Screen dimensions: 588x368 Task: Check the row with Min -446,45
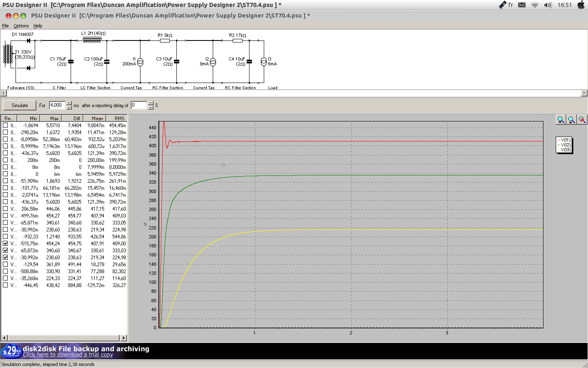click(x=5, y=285)
